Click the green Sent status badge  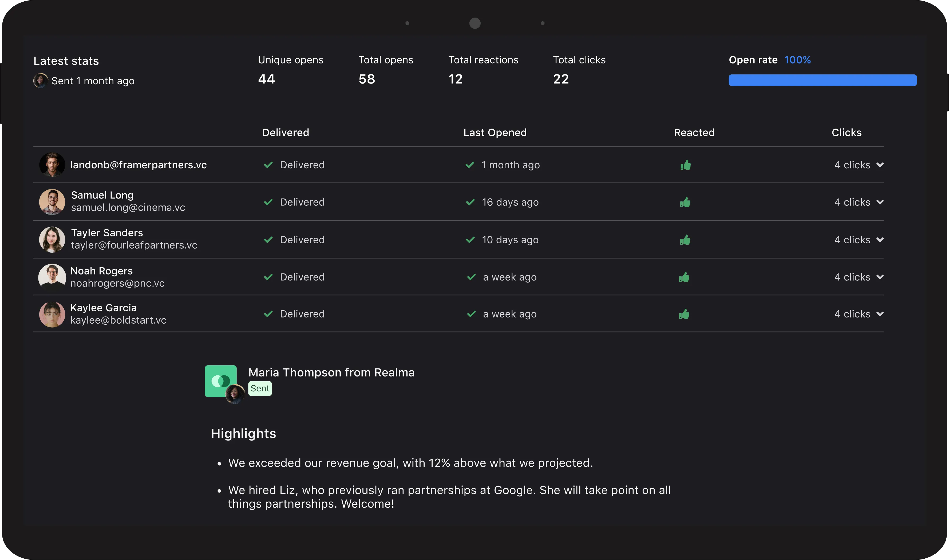260,388
